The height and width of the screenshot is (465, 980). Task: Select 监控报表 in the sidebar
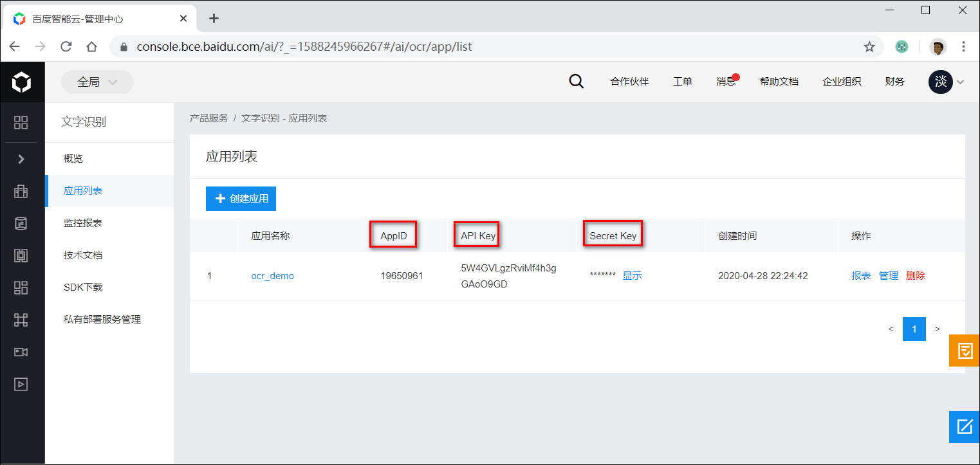[109, 223]
